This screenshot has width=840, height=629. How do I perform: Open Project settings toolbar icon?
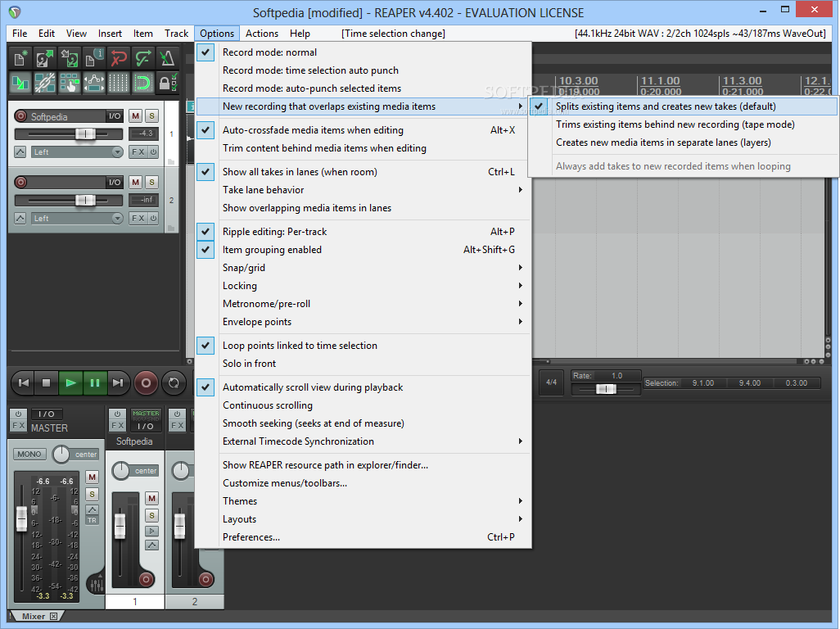[x=94, y=58]
